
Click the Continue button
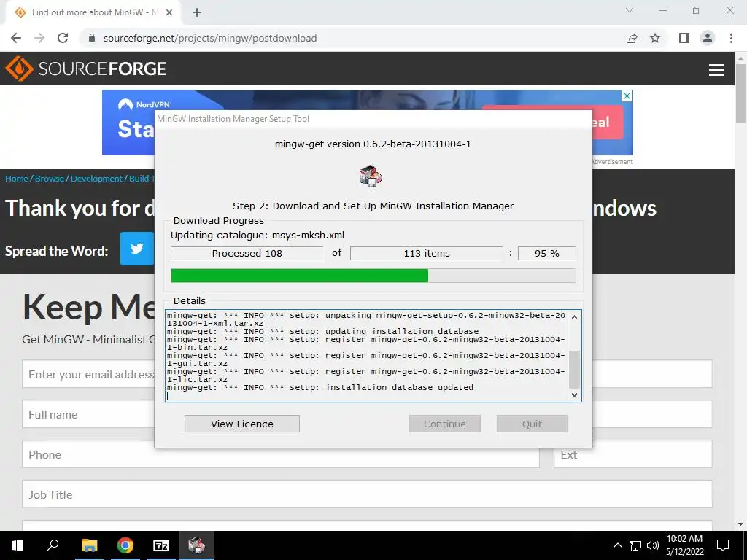point(444,424)
